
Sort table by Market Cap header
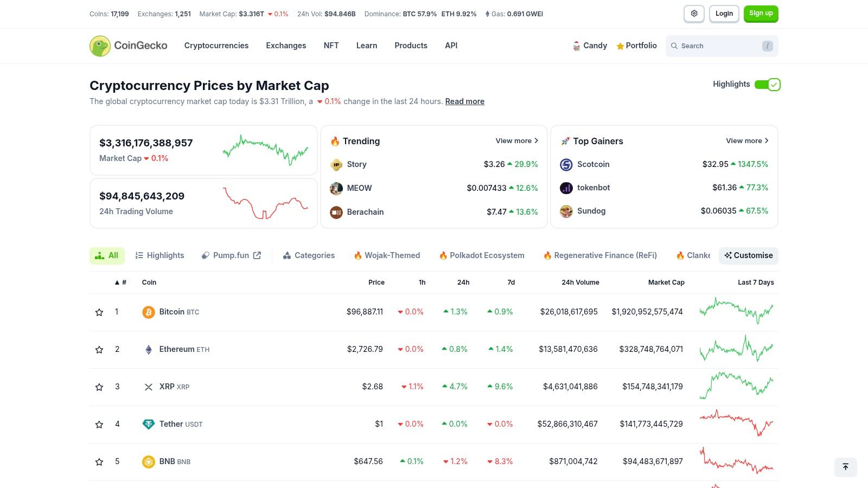pos(666,282)
